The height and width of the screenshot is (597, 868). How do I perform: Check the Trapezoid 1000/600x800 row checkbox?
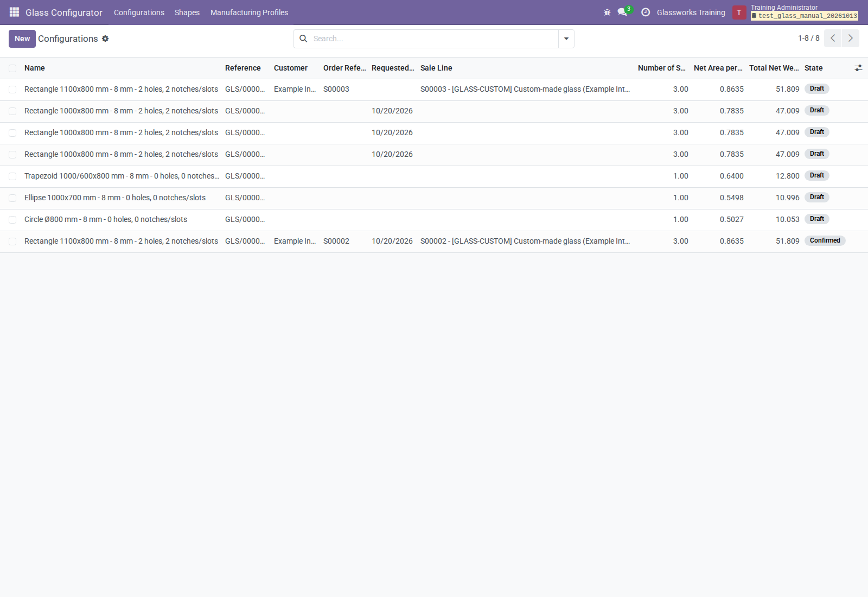[12, 176]
